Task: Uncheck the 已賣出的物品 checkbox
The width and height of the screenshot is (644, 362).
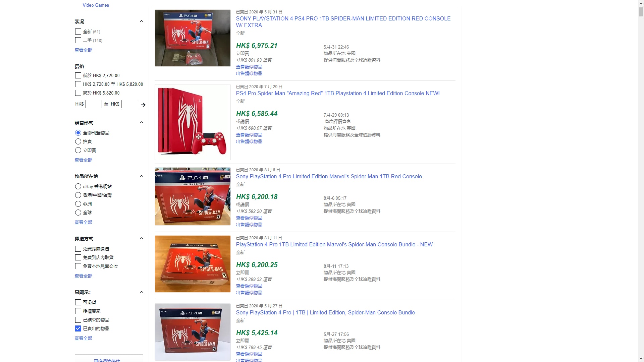Action: [x=78, y=328]
